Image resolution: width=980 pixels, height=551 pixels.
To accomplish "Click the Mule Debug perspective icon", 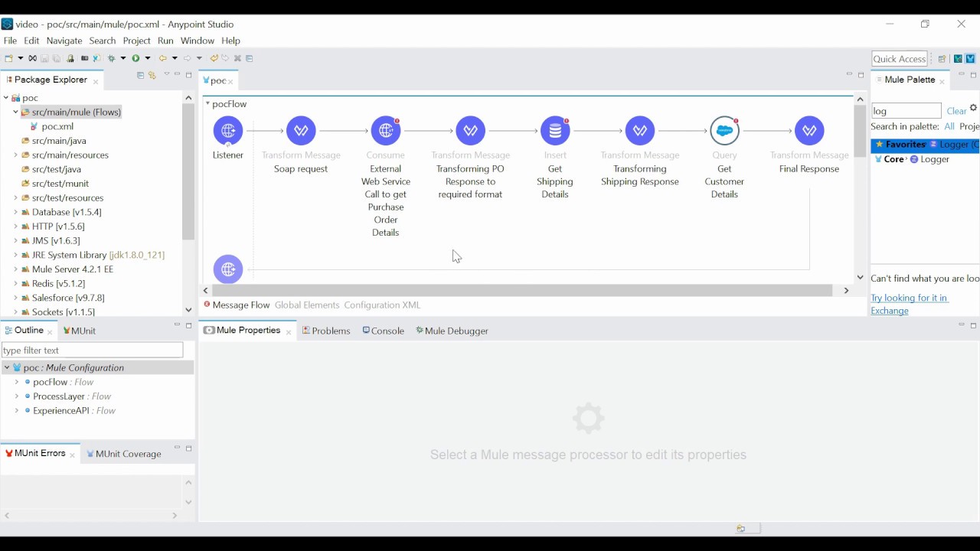I will point(958,59).
